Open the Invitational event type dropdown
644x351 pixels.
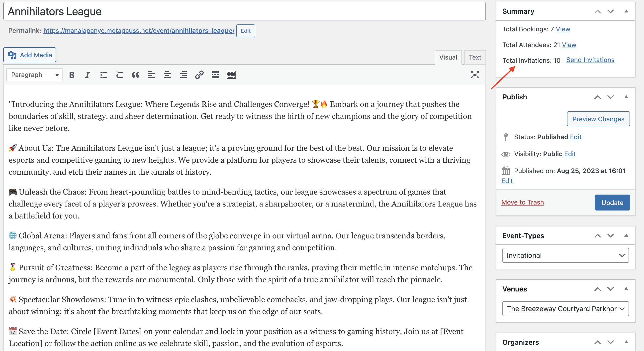pos(565,255)
